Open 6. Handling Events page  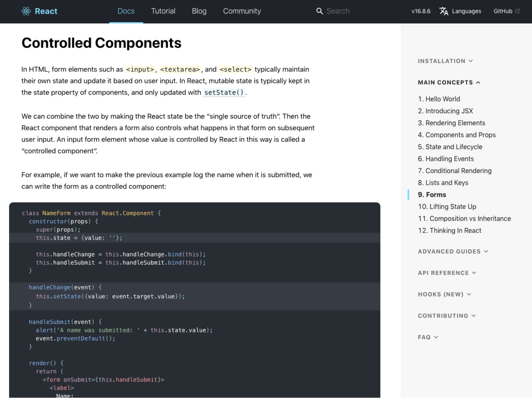pyautogui.click(x=446, y=159)
